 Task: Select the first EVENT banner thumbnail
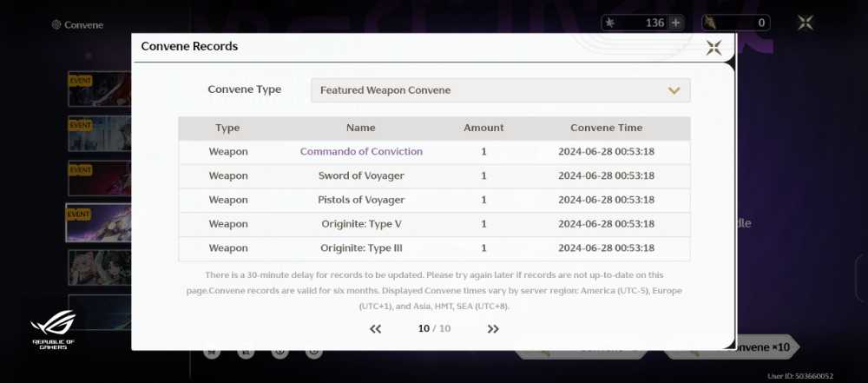point(100,89)
